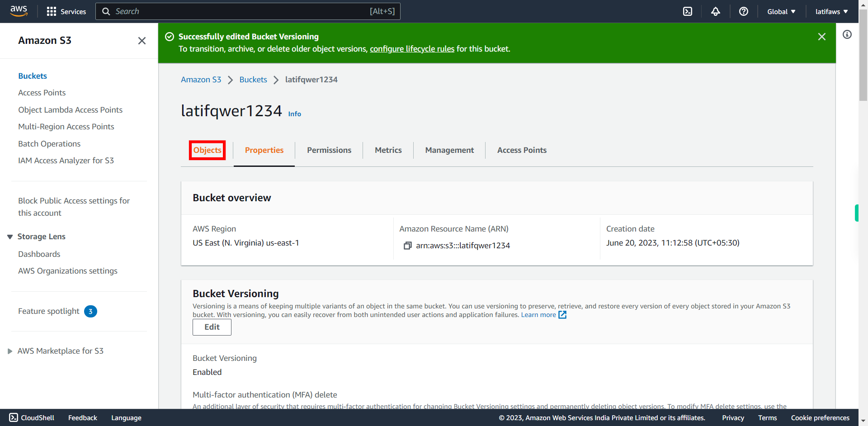Open Feature spotlight

tap(49, 311)
